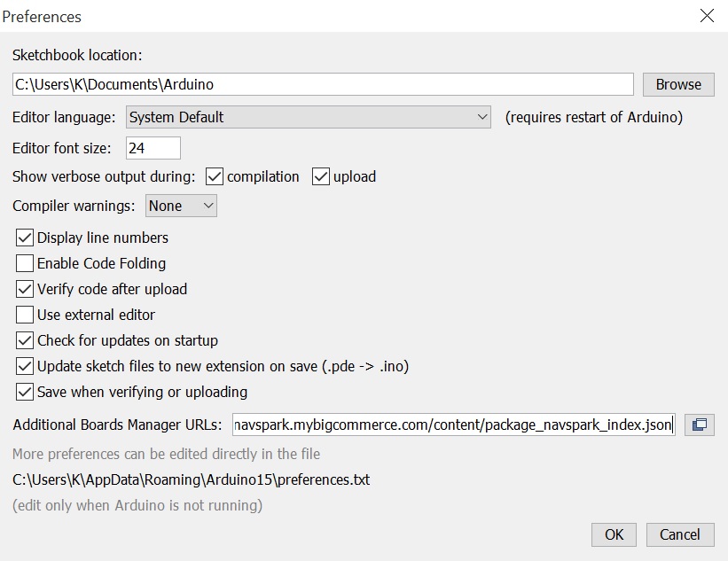The height and width of the screenshot is (561, 728).
Task: Click 'More preferences can be edited directly' text
Action: [x=166, y=454]
